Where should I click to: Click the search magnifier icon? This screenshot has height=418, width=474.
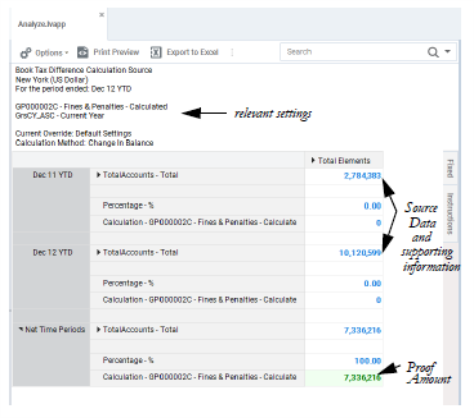pyautogui.click(x=433, y=52)
